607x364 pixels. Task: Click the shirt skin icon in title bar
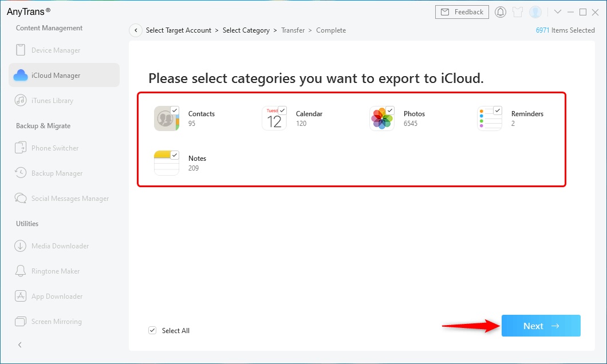(x=518, y=12)
